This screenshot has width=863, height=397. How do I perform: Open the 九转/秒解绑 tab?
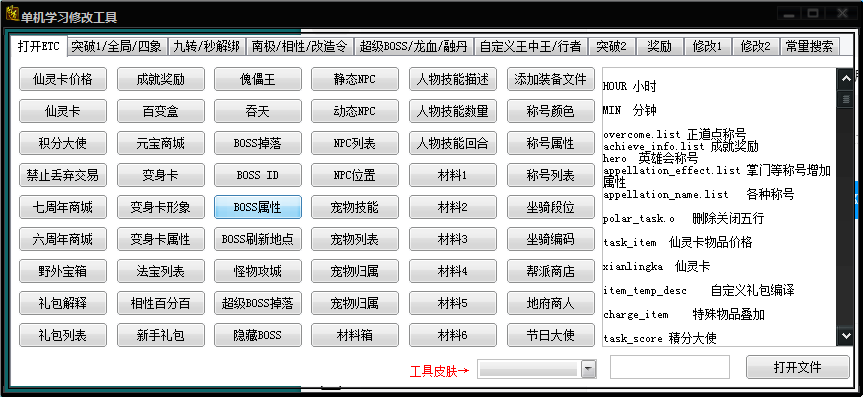[206, 47]
